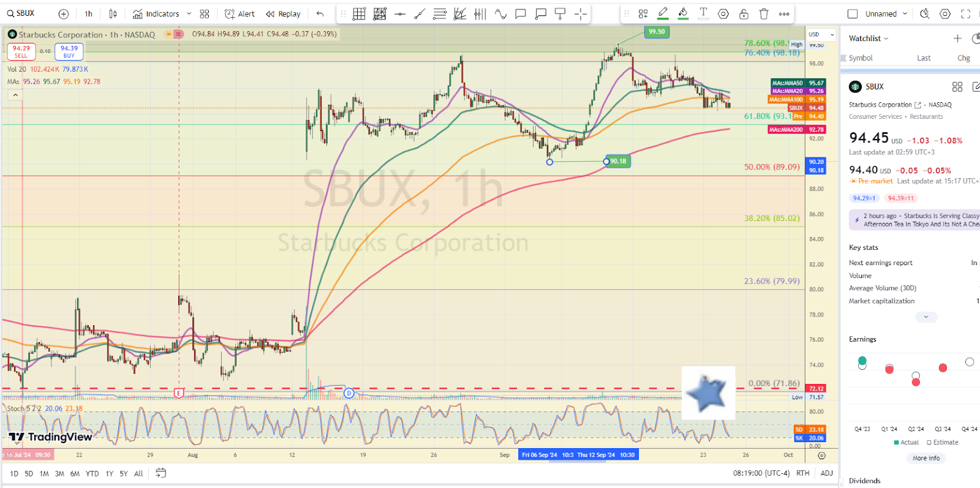This screenshot has width=980, height=488.
Task: Open the Unnamed layout dropdown
Action: click(886, 14)
